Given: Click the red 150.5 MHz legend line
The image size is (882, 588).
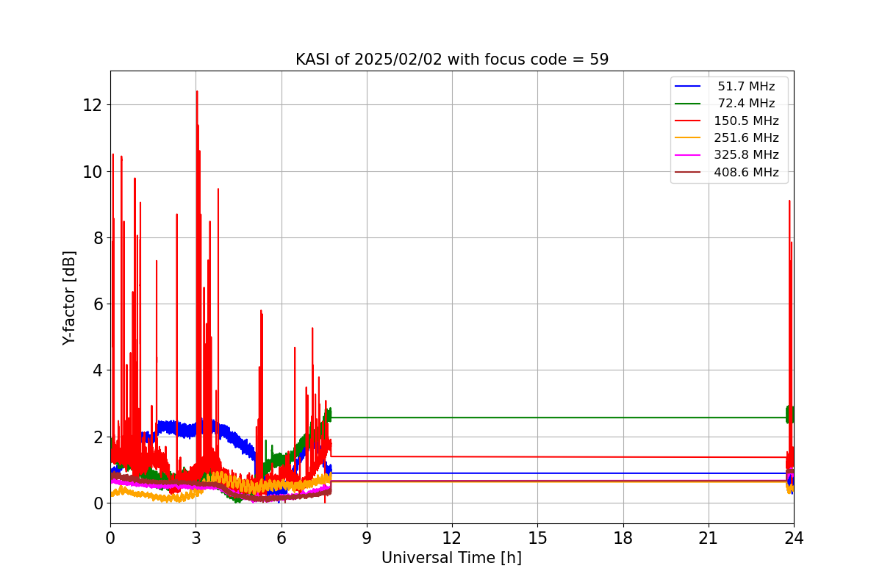Looking at the screenshot, I should [x=687, y=121].
